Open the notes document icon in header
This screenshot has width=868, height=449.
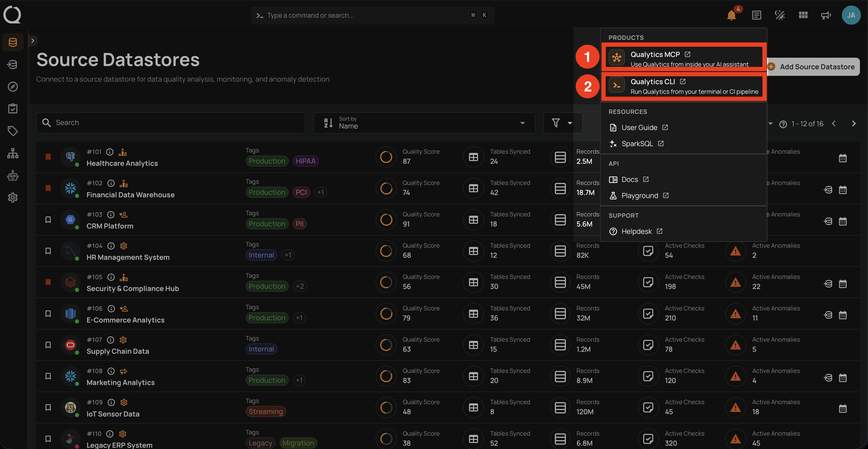tap(756, 15)
